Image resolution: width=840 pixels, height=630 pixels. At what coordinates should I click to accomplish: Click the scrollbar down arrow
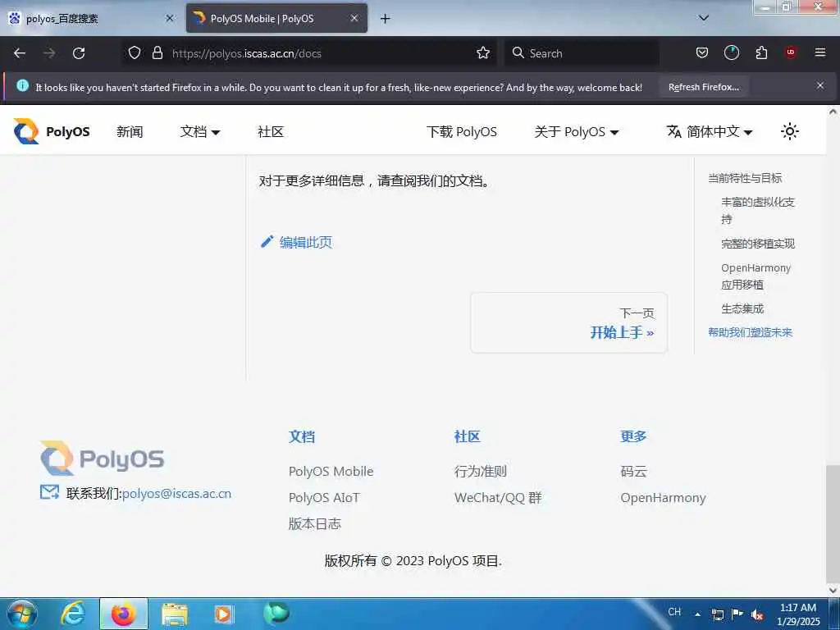click(833, 591)
